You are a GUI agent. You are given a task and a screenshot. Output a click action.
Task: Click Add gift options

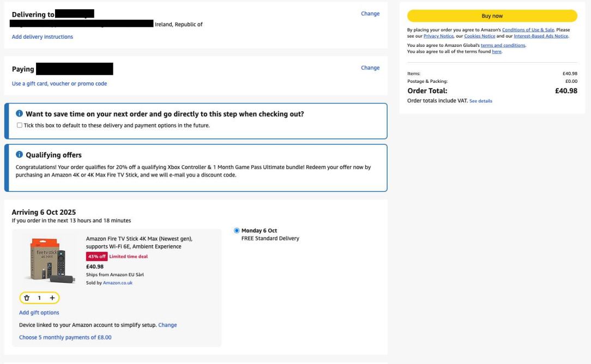[39, 312]
